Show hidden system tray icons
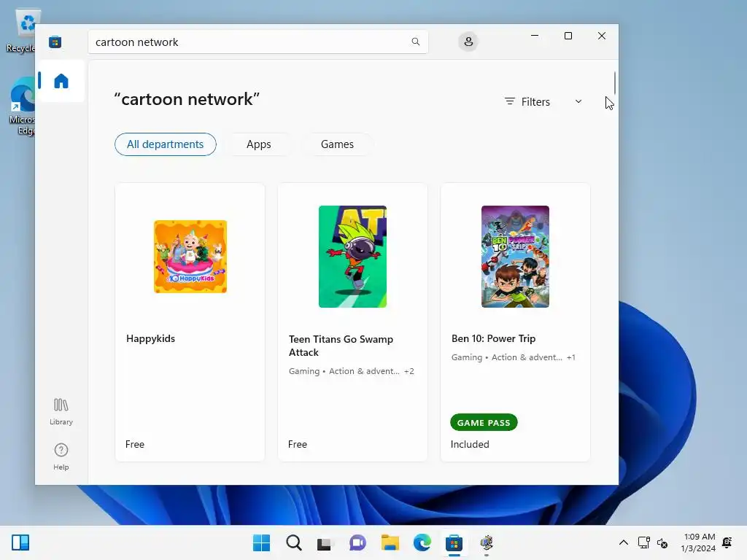The image size is (747, 560). 623,542
